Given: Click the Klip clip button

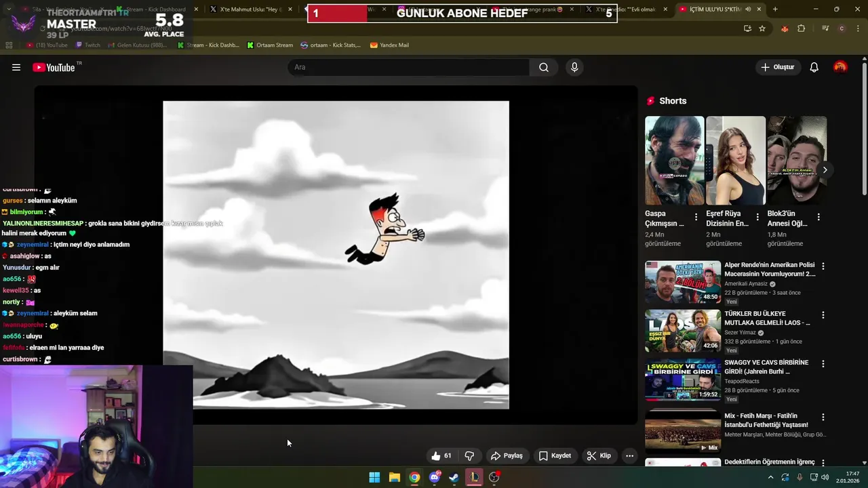Looking at the screenshot, I should (599, 455).
